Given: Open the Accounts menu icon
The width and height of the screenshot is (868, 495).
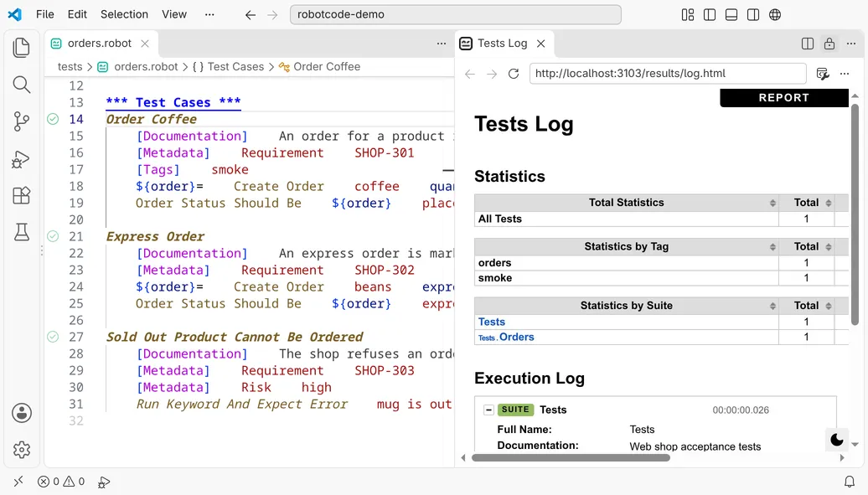Looking at the screenshot, I should pos(22,413).
